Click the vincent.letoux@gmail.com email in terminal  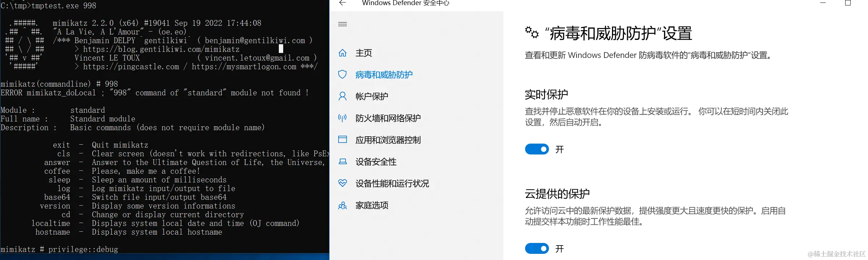pyautogui.click(x=257, y=58)
